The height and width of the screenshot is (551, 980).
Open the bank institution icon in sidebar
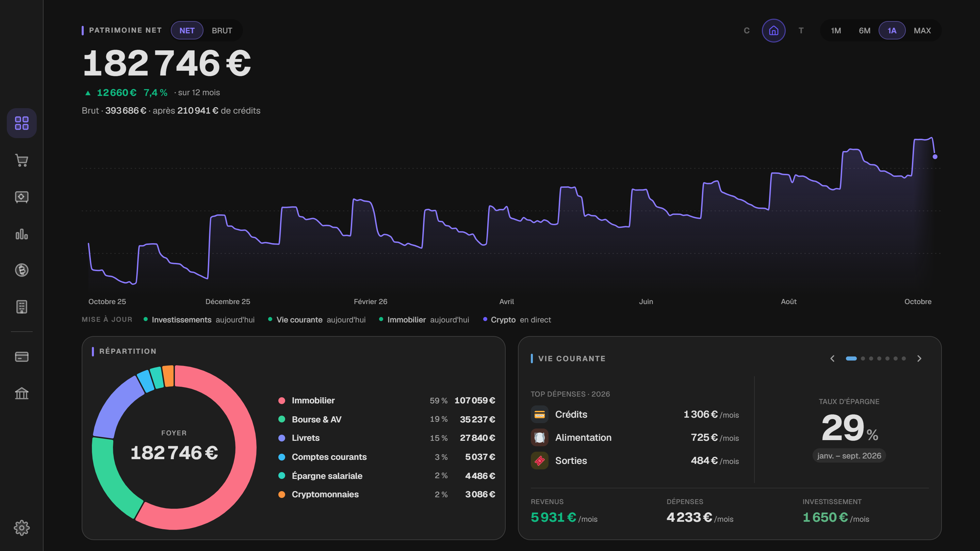click(22, 394)
